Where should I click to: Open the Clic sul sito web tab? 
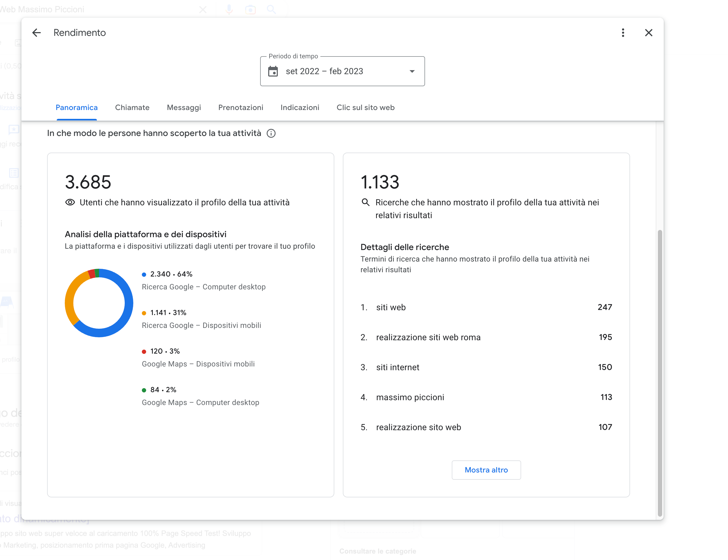coord(366,108)
